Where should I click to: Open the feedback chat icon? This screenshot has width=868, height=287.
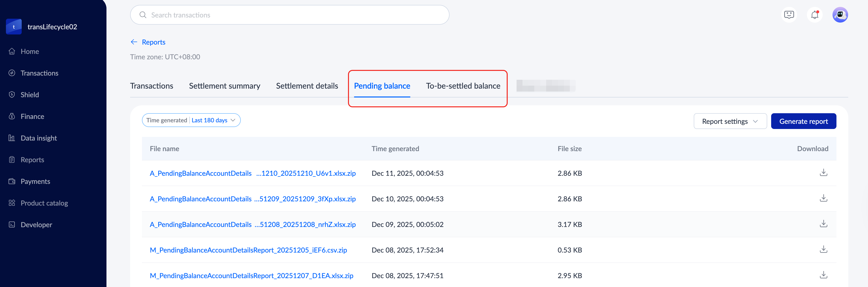point(789,15)
